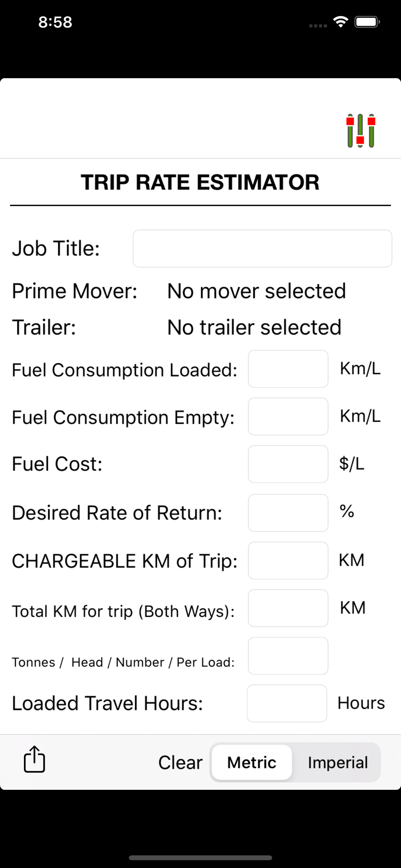Select the Loaded Travel Hours field
This screenshot has height=868, width=401.
click(287, 704)
